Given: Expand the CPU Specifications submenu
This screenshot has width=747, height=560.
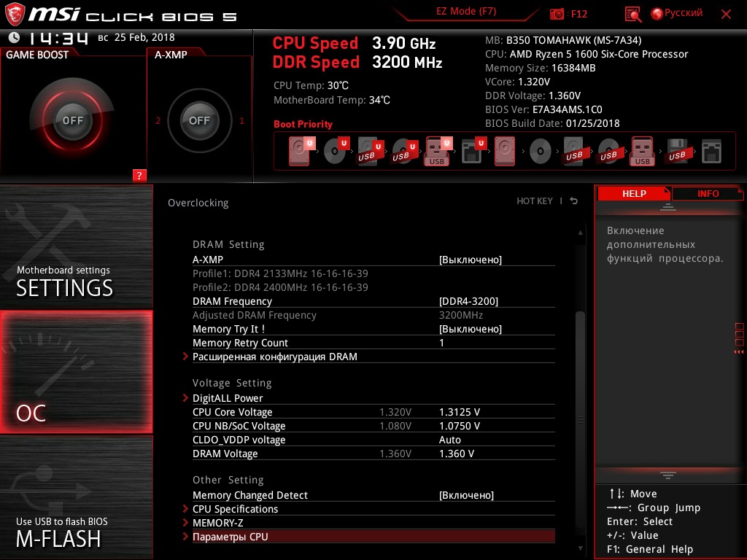Looking at the screenshot, I should tap(236, 509).
